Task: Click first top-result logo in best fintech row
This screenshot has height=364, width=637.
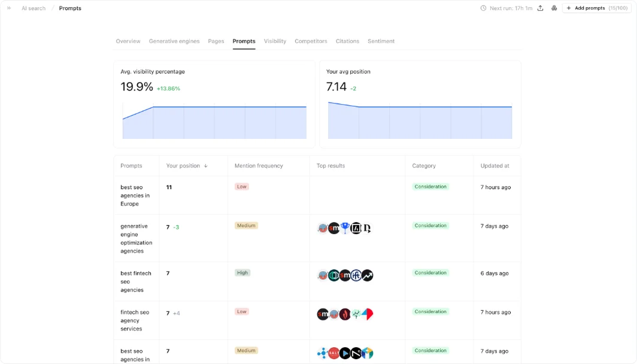Action: point(323,275)
